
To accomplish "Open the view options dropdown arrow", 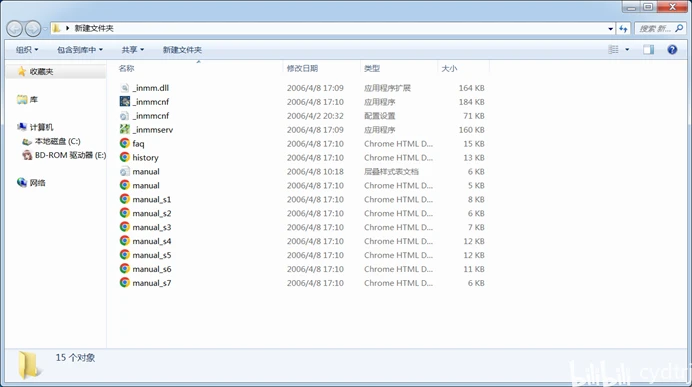I will coord(627,49).
